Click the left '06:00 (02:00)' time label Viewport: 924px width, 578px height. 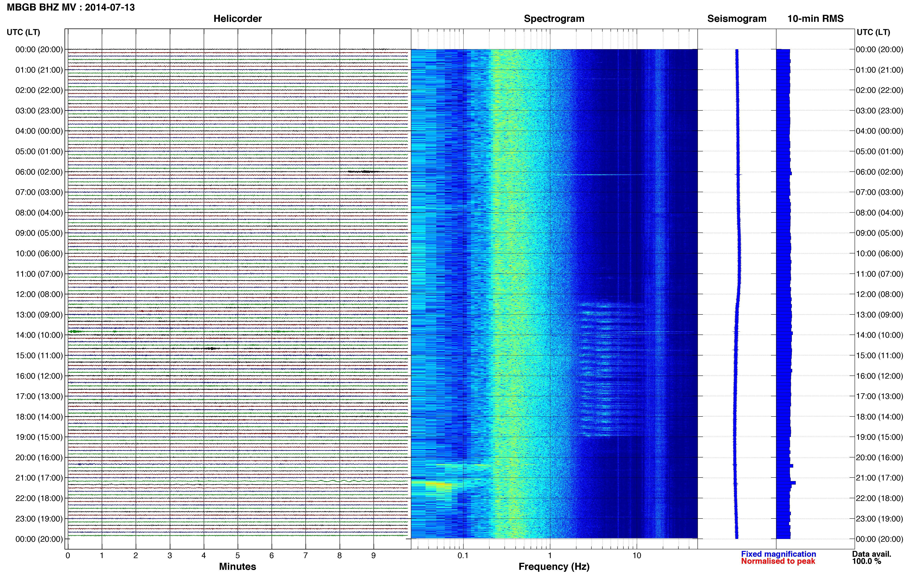pos(39,172)
